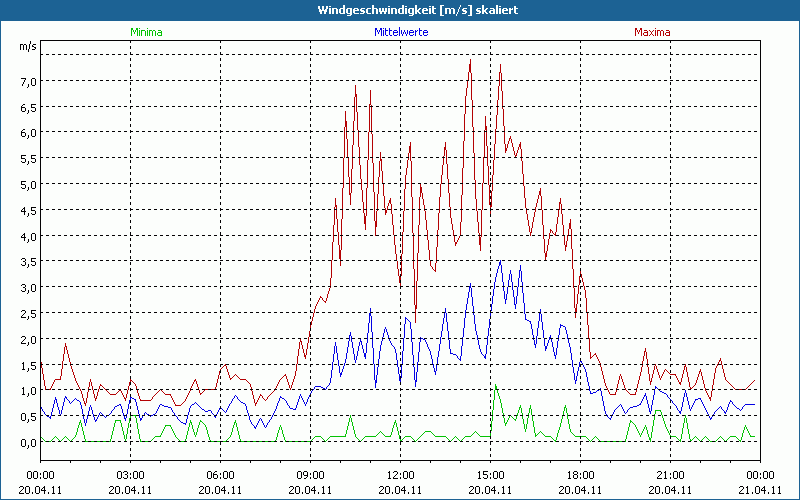Click the 09:00 time axis label
Viewport: 800px width, 500px height.
pos(310,476)
